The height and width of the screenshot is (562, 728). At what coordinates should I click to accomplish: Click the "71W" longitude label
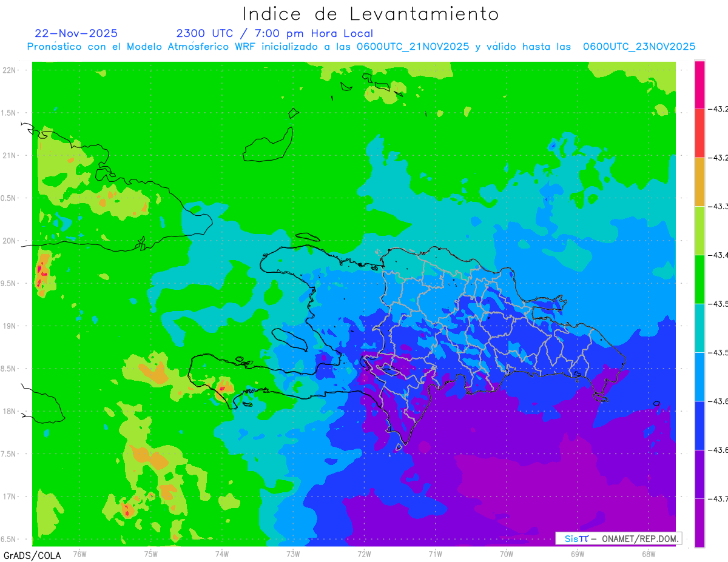435,554
